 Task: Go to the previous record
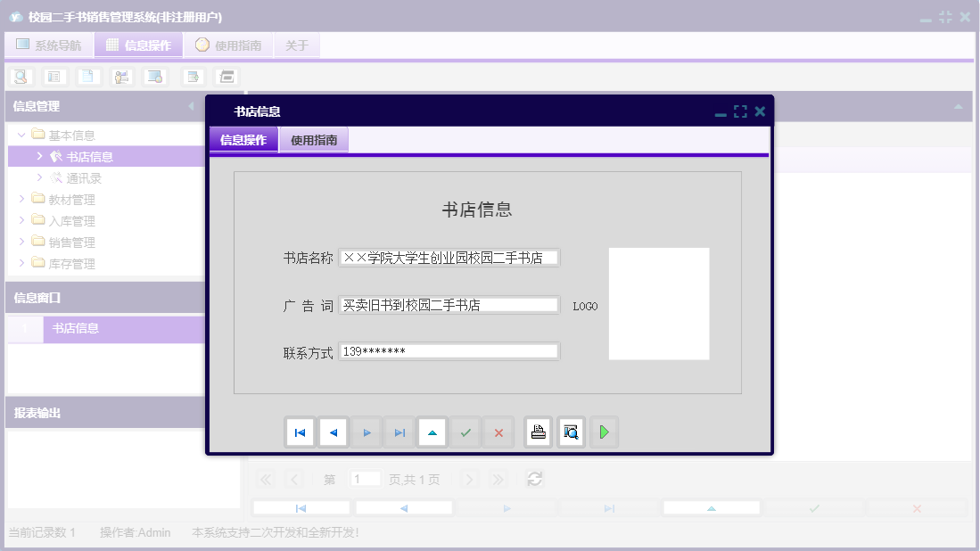pos(334,432)
